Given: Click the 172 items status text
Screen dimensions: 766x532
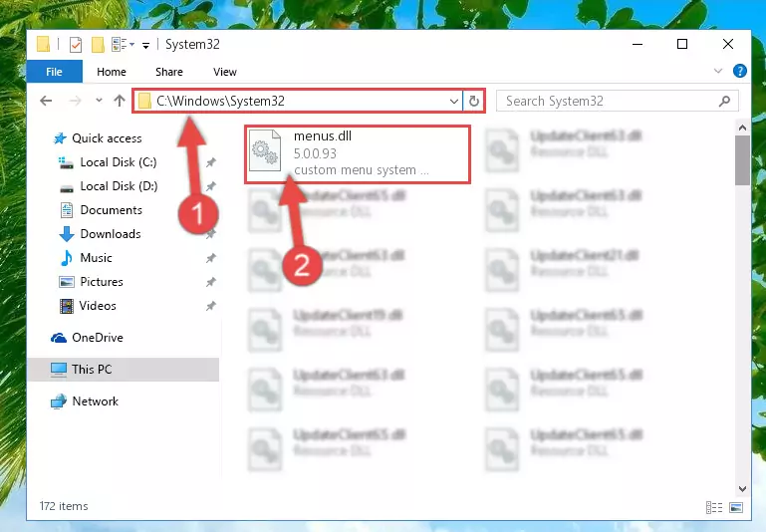Looking at the screenshot, I should [64, 506].
